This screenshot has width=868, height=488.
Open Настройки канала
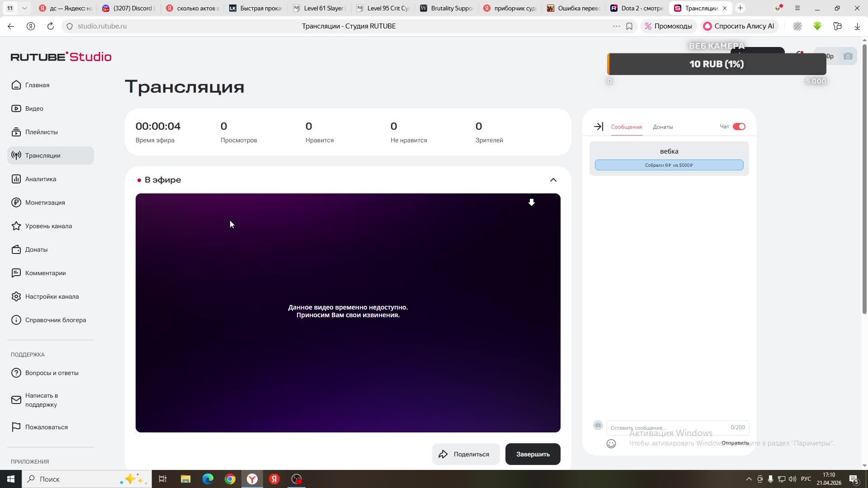coord(52,296)
